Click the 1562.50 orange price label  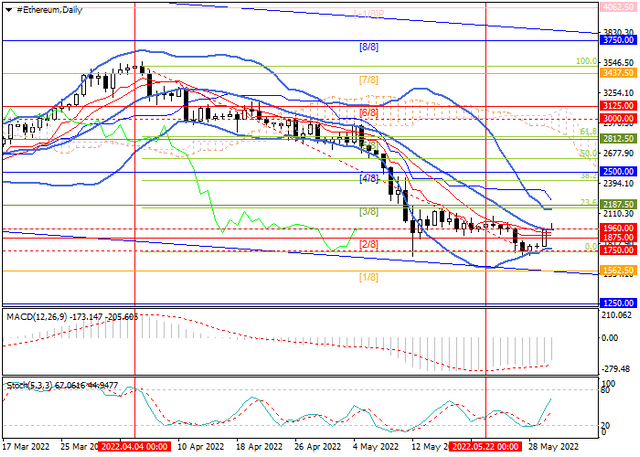[x=618, y=270]
